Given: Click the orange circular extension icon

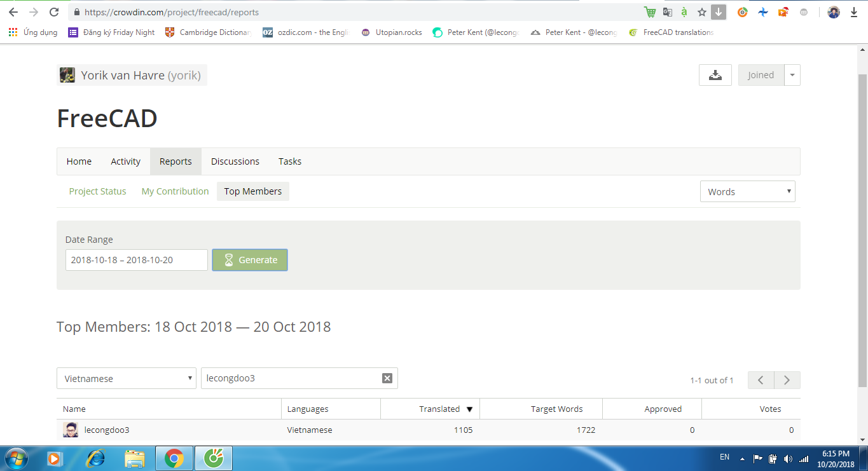Looking at the screenshot, I should [x=742, y=12].
